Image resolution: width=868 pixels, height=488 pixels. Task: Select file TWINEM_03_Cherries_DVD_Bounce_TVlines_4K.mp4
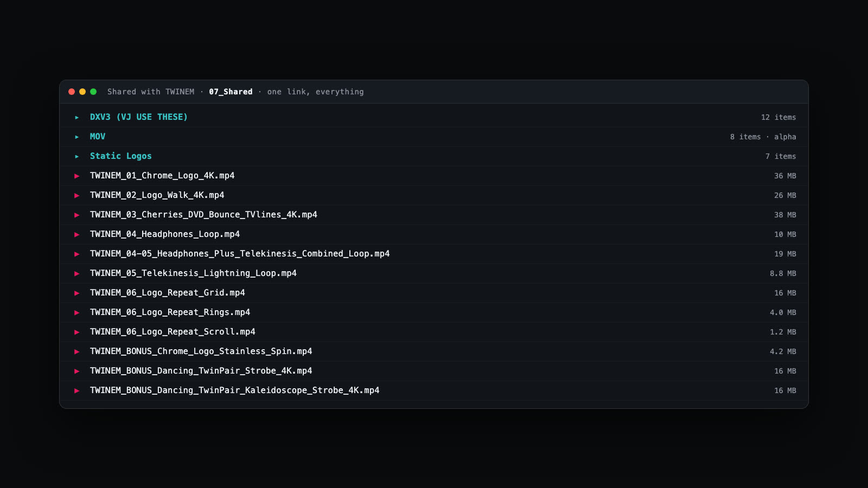click(203, 215)
